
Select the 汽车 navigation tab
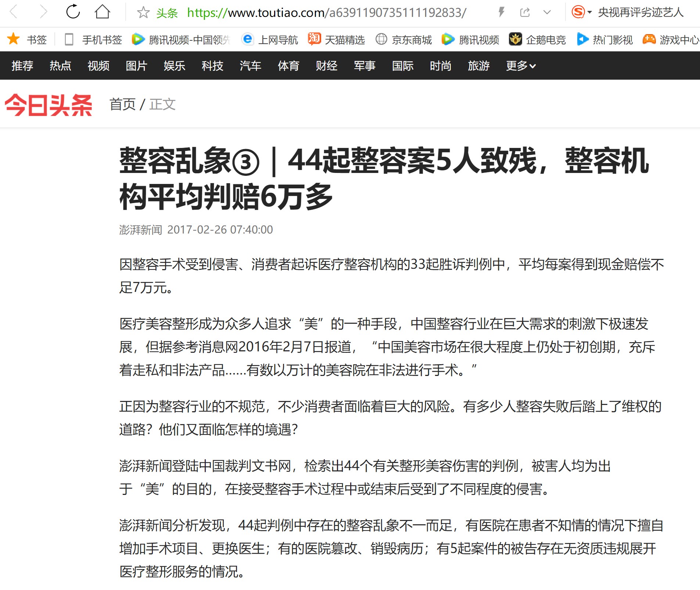[x=250, y=66]
